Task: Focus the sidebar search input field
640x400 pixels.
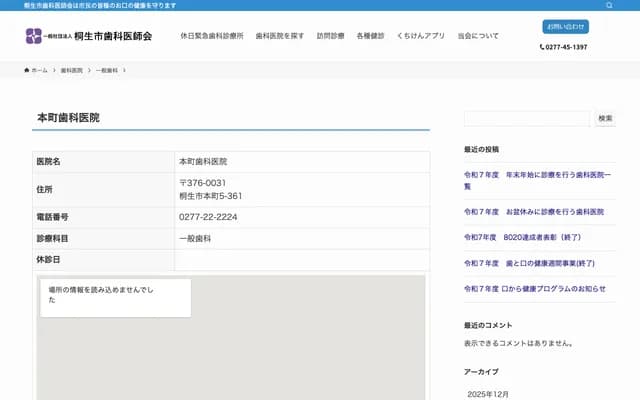Action: [526, 118]
